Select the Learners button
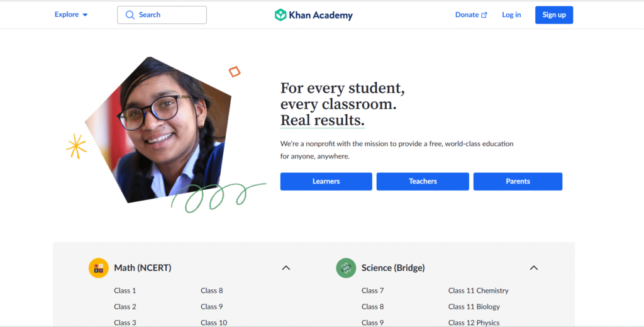The height and width of the screenshot is (327, 644). 326,181
